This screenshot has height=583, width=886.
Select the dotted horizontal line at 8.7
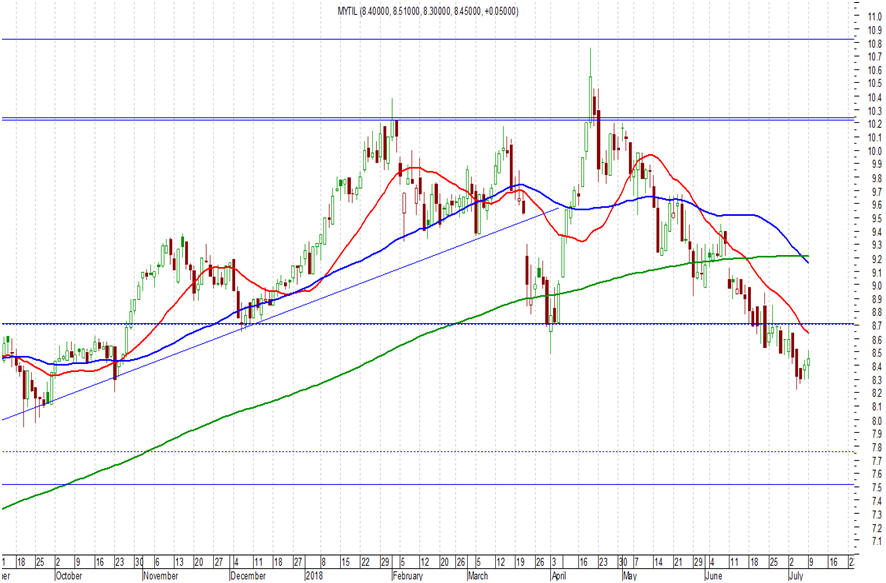click(427, 324)
